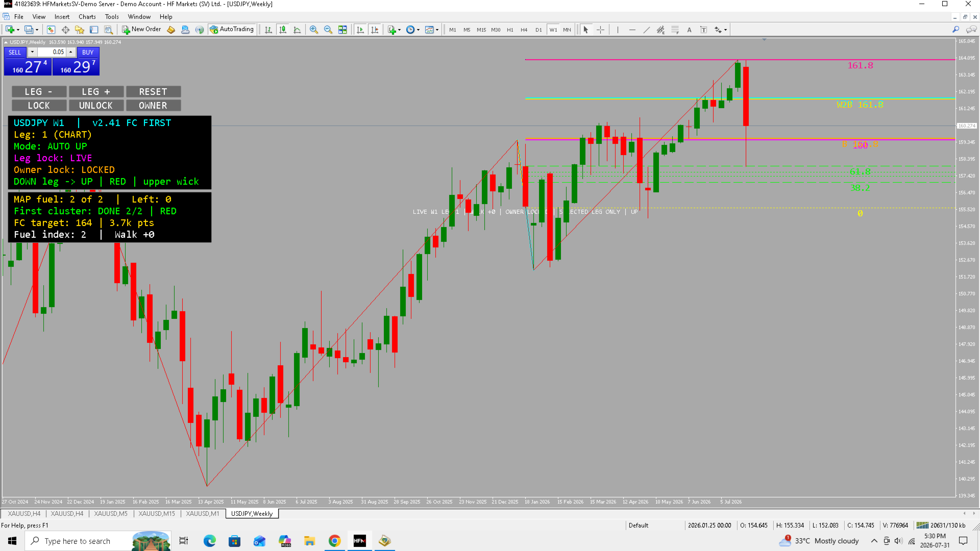Switch to the XAUUSD,M1 chart tab
The image size is (980, 551).
203,514
